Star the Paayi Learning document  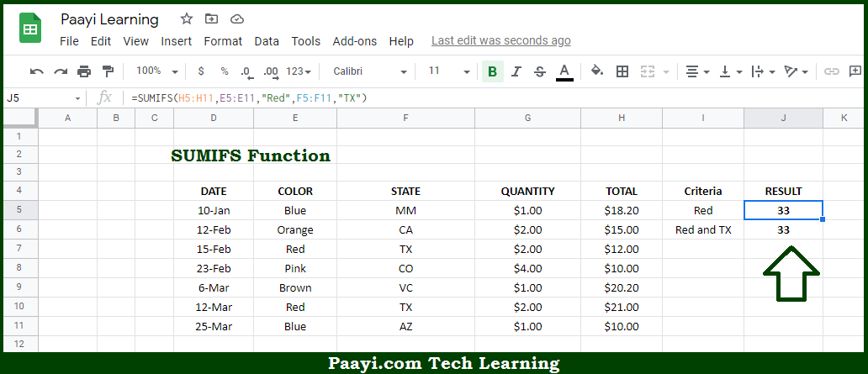click(187, 19)
